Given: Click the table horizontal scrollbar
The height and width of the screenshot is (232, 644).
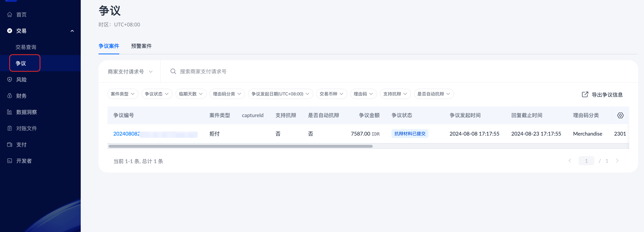Looking at the screenshot, I should pyautogui.click(x=240, y=146).
